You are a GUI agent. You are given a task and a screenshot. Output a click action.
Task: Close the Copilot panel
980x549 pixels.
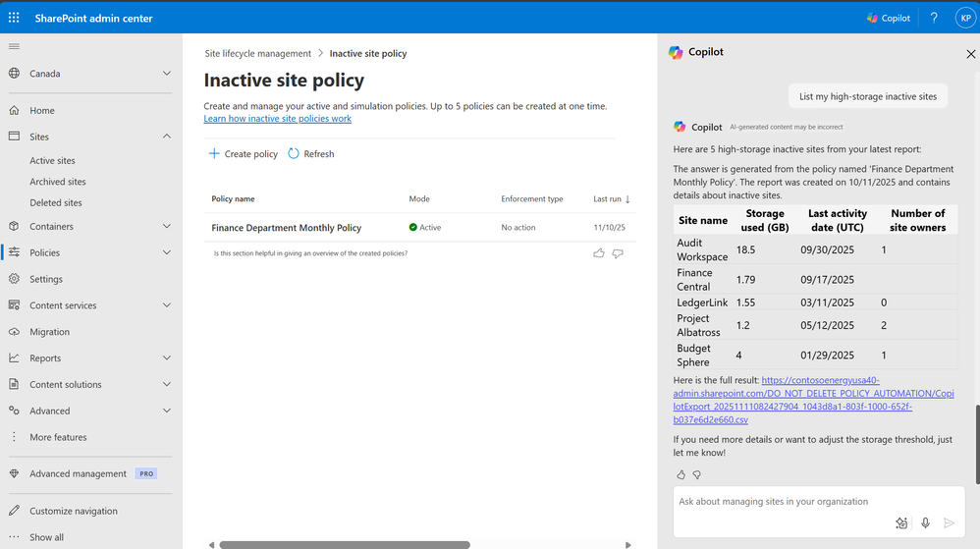click(970, 54)
